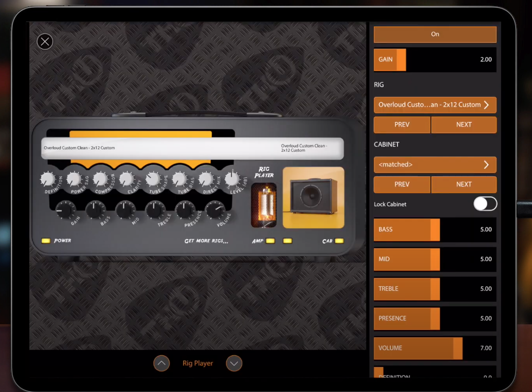Click the rig name display on the amp
532x392 pixels.
(192, 148)
